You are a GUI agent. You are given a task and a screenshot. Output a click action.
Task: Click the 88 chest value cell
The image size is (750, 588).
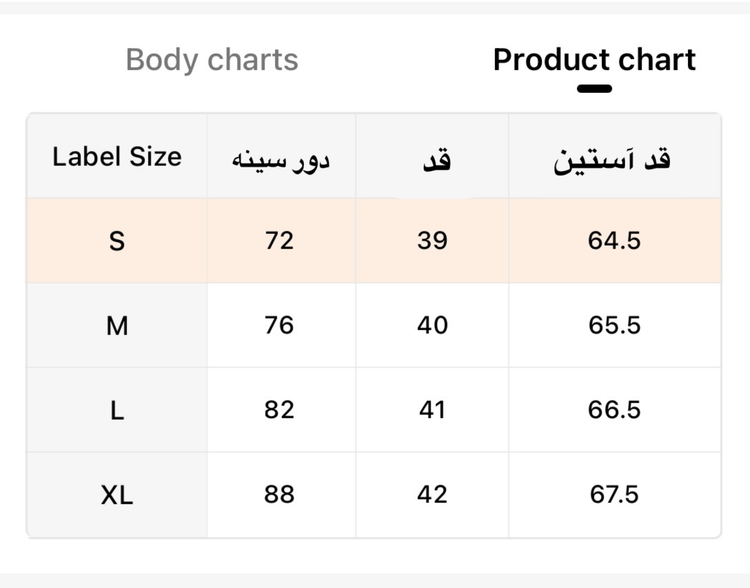coord(281,495)
